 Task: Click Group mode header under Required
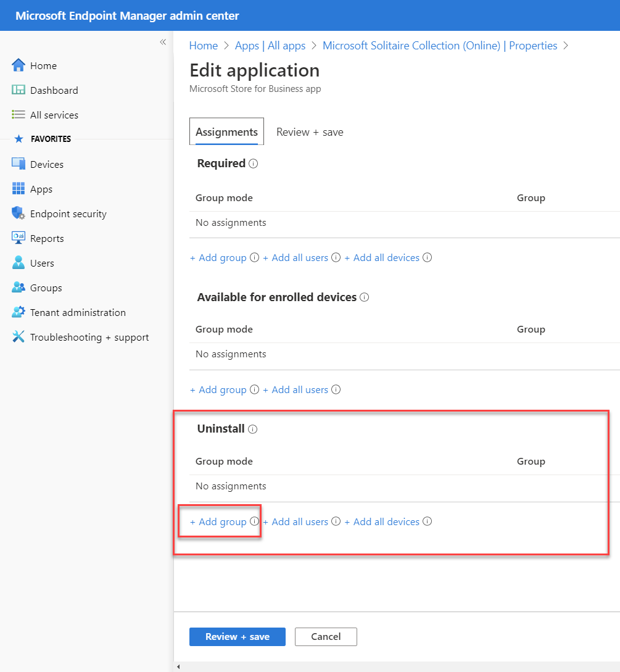224,198
